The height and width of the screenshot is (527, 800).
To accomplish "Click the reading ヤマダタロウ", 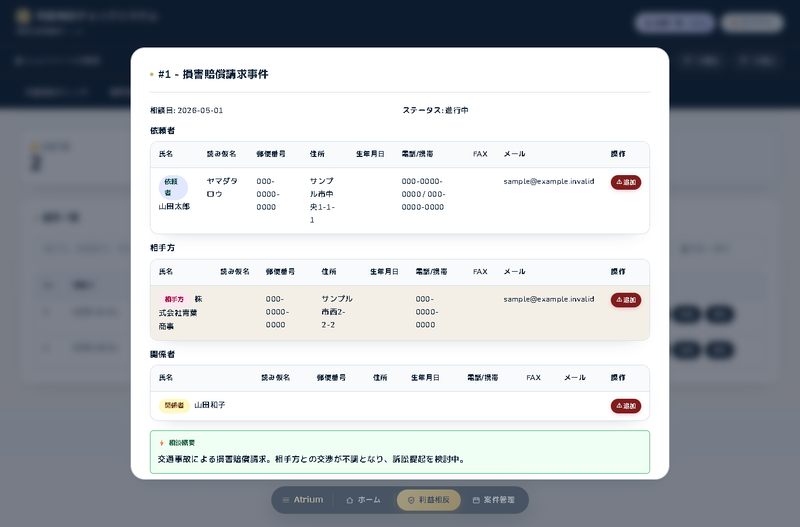I will 222,187.
